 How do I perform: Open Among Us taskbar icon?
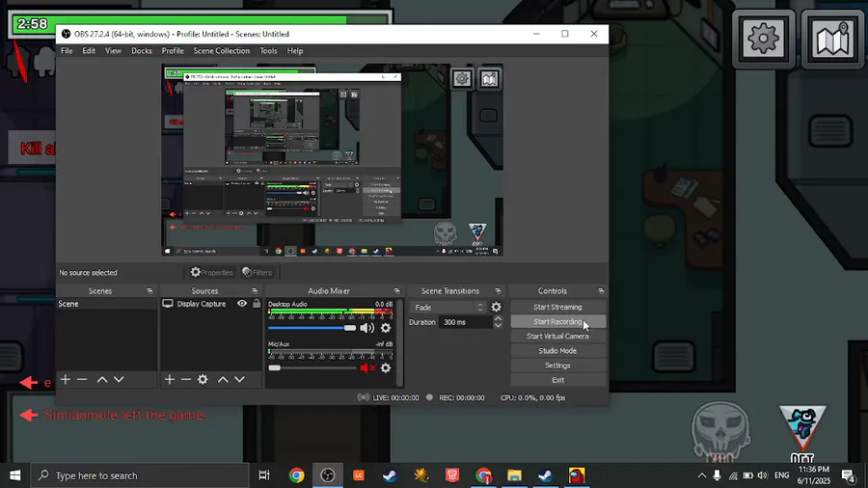(577, 475)
